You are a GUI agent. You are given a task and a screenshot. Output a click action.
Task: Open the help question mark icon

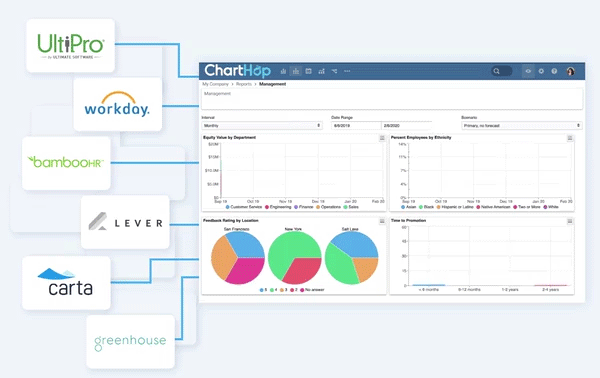click(554, 71)
